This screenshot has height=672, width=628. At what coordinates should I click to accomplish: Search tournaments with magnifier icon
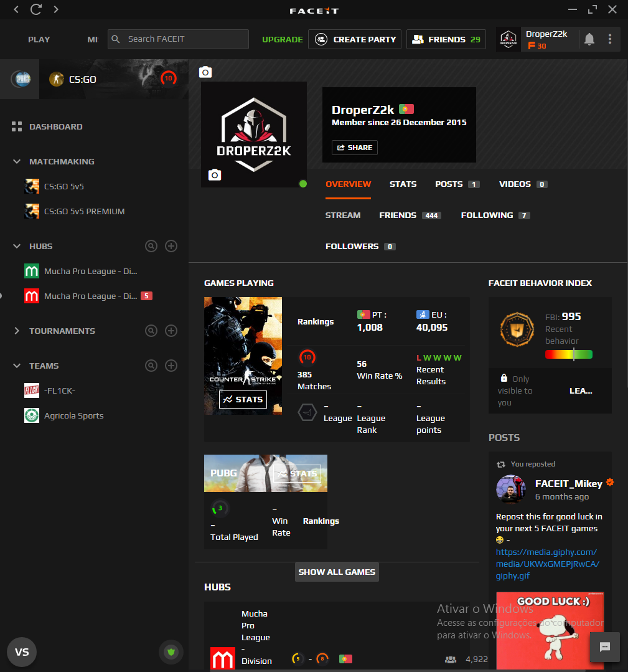(151, 331)
